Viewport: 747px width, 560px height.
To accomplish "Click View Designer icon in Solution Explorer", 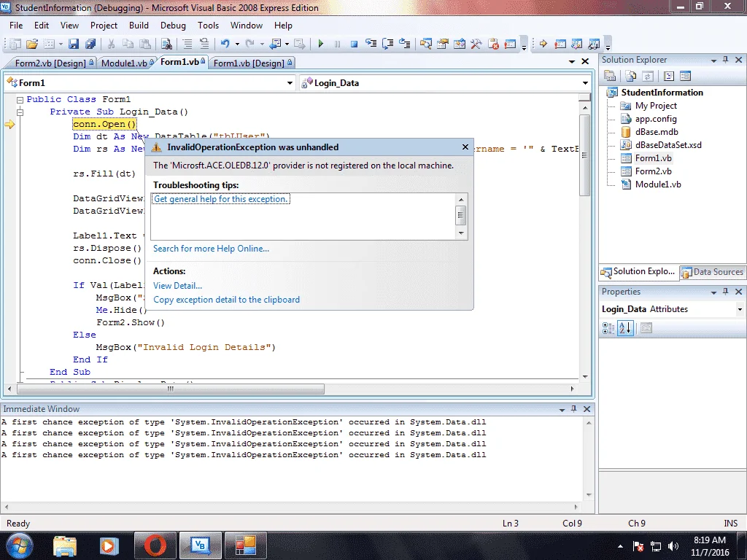I will pos(686,76).
